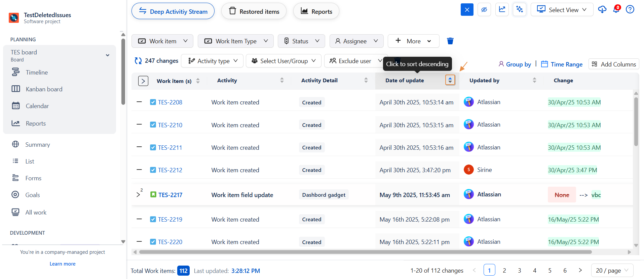Viewport: 644px width, 279px height.
Task: Go to page 3 of results
Action: coord(519,270)
